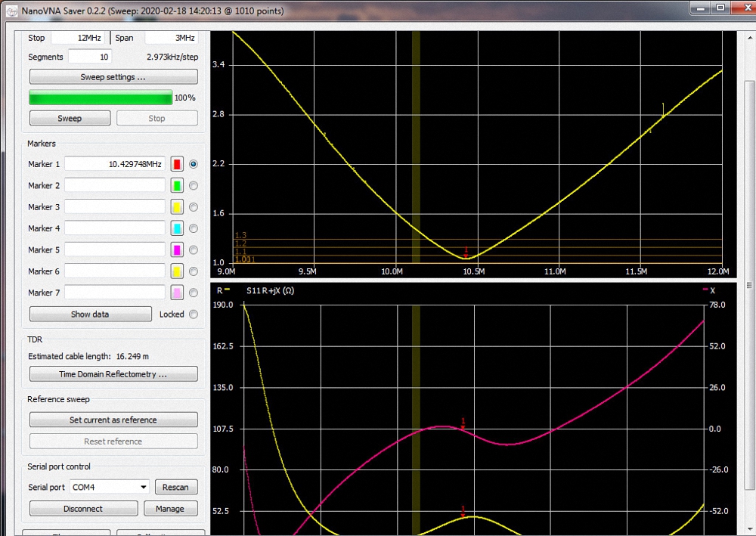This screenshot has width=756, height=536.
Task: Click the empty Marker 5 frequency field
Action: [115, 249]
